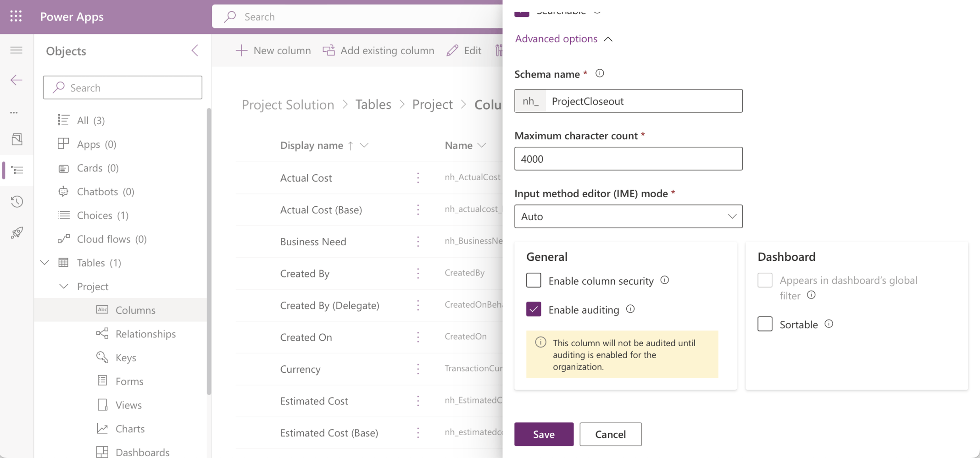
Task: Collapse the Tables tree node
Action: (x=45, y=263)
